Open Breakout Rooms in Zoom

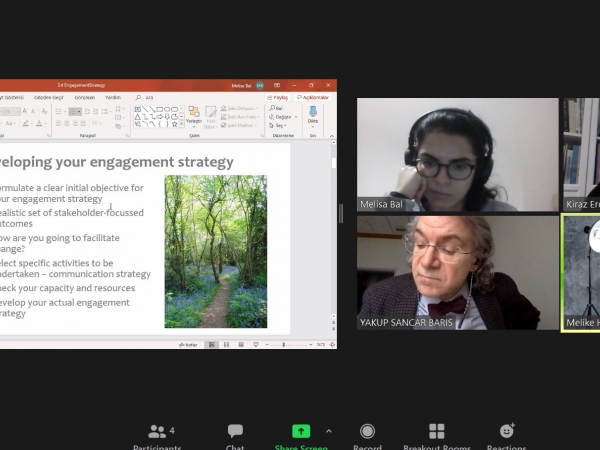pyautogui.click(x=437, y=437)
